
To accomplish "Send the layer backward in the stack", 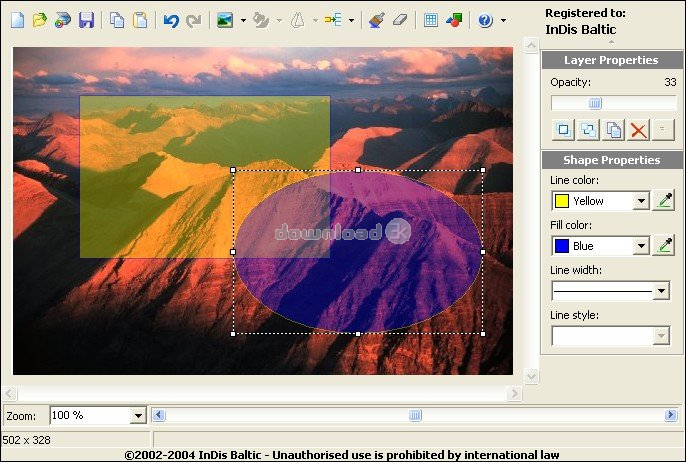I will pyautogui.click(x=588, y=130).
